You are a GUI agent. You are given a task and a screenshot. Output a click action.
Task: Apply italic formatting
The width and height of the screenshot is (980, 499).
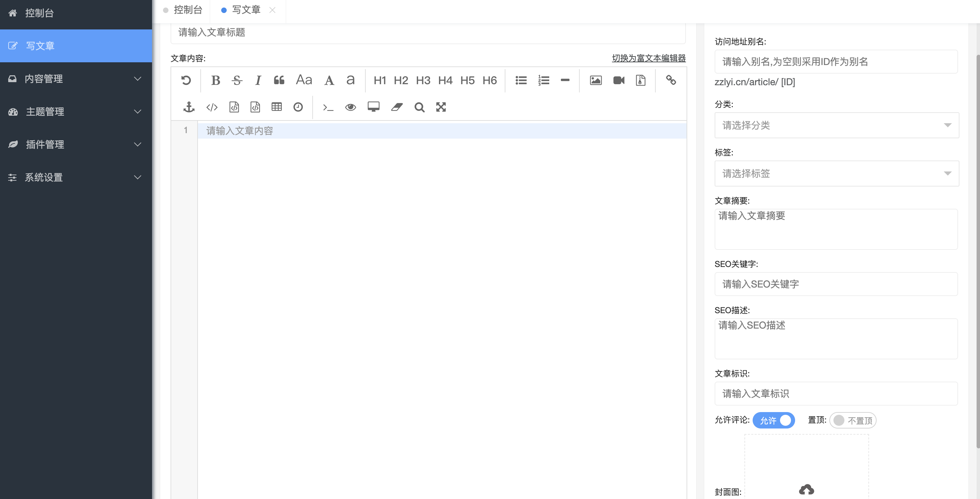(258, 80)
